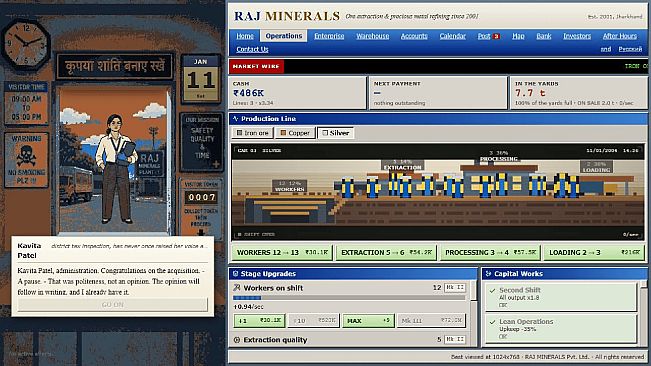The height and width of the screenshot is (366, 651).
Task: Go to the Bank page
Action: [x=543, y=36]
